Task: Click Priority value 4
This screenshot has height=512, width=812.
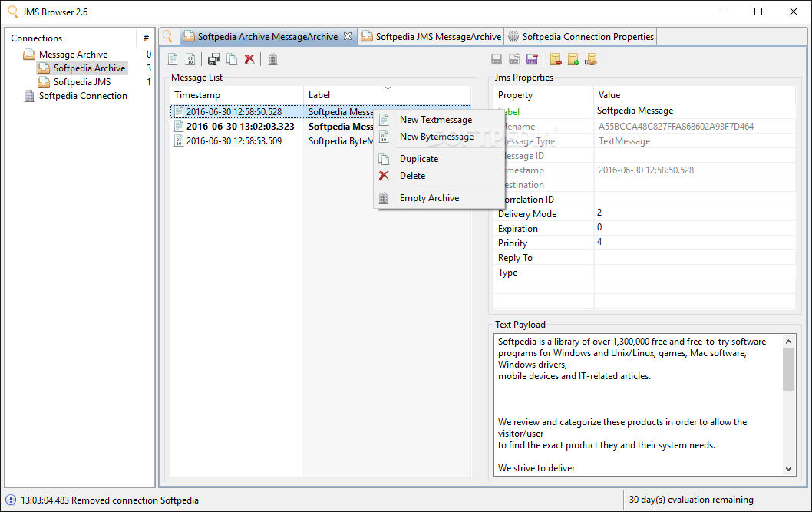Action: (x=599, y=242)
